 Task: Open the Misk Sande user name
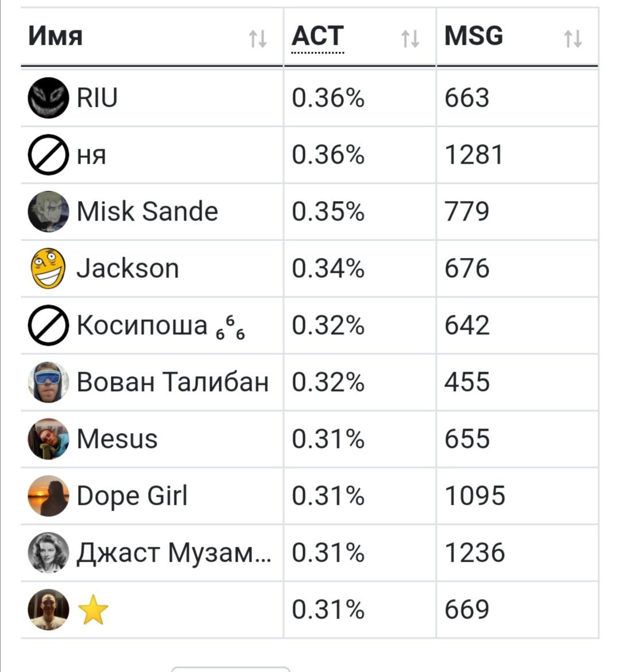(x=147, y=211)
